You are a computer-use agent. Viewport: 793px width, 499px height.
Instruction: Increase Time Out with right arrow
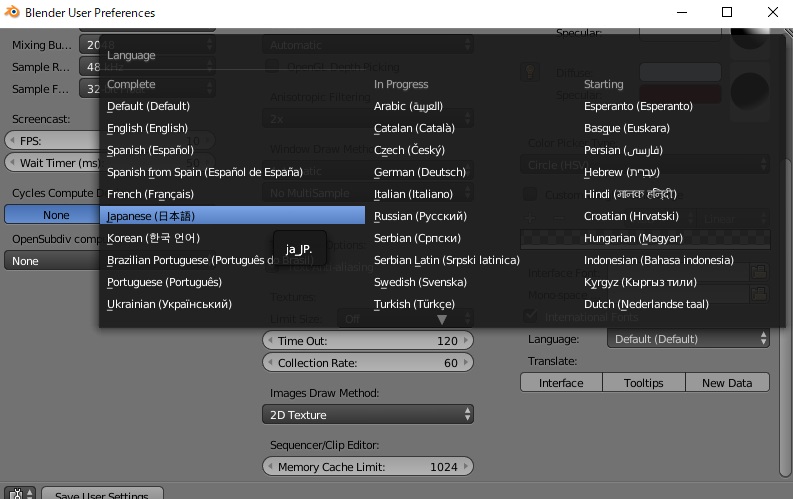pos(466,341)
